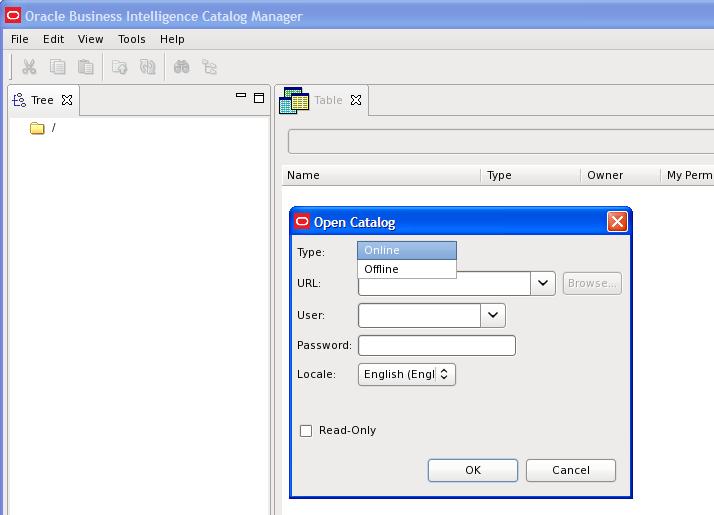Click the Copy toolbar icon

[58, 67]
